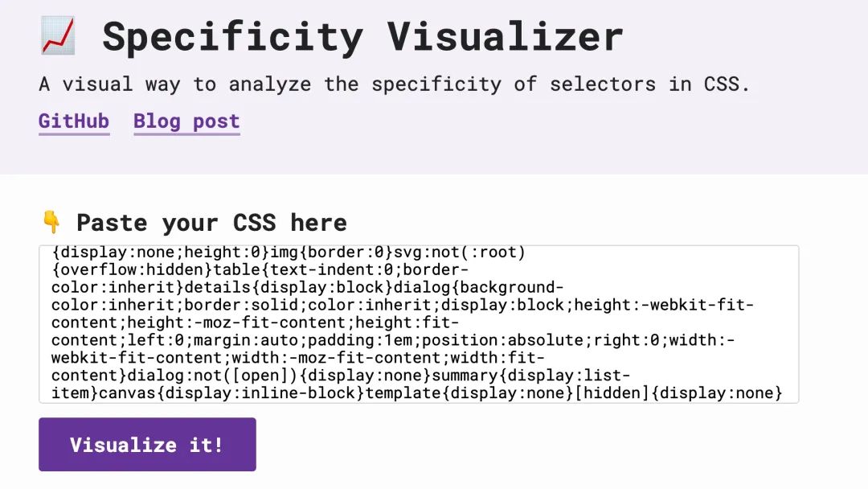
Task: Place cursor on svg:not(:root) selector text
Action: click(458, 253)
